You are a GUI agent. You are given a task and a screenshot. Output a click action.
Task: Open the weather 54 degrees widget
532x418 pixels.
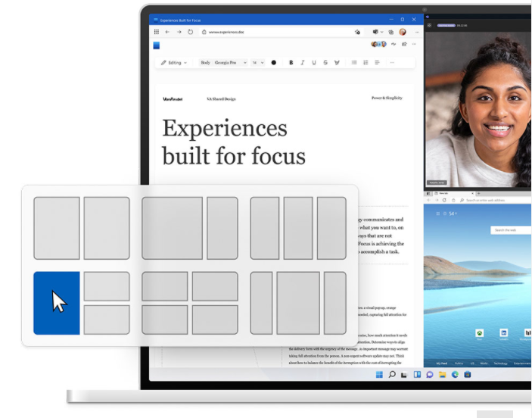tap(450, 214)
